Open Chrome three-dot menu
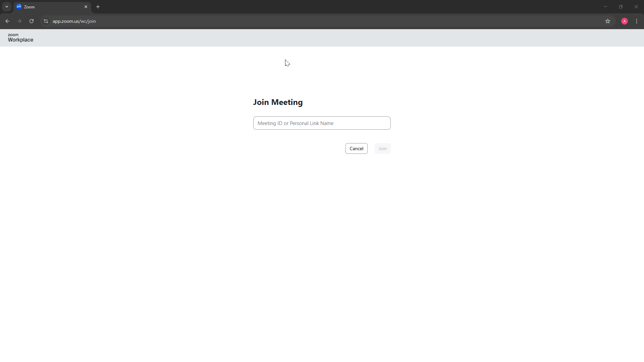This screenshot has width=644, height=362. tap(637, 21)
